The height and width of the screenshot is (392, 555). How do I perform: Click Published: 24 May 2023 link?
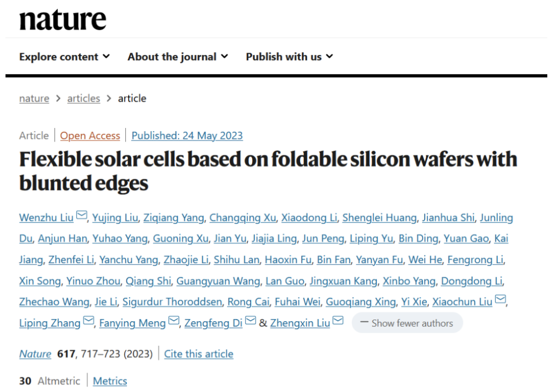pos(187,136)
